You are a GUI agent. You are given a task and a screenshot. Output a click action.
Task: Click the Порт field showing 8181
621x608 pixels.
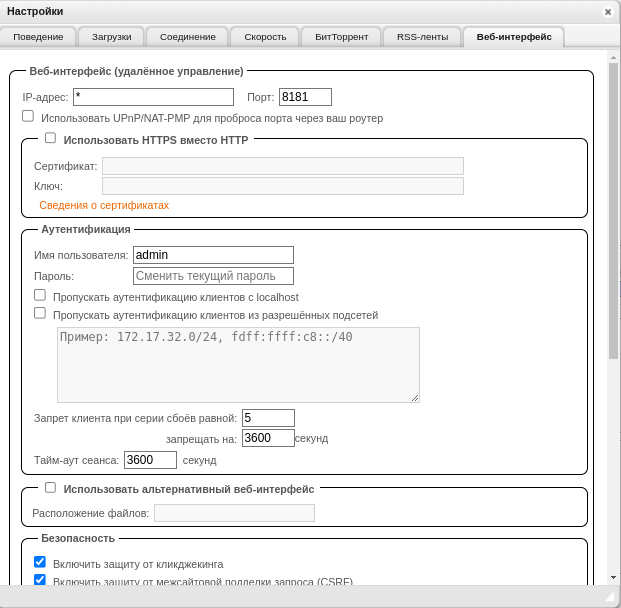pos(305,97)
